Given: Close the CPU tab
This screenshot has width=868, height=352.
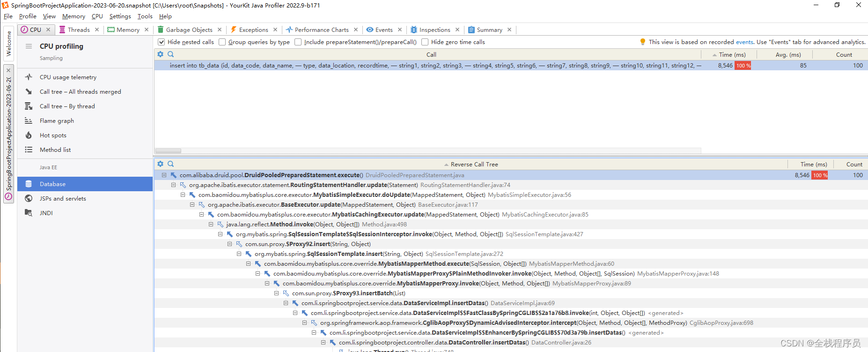Looking at the screenshot, I should pos(48,30).
